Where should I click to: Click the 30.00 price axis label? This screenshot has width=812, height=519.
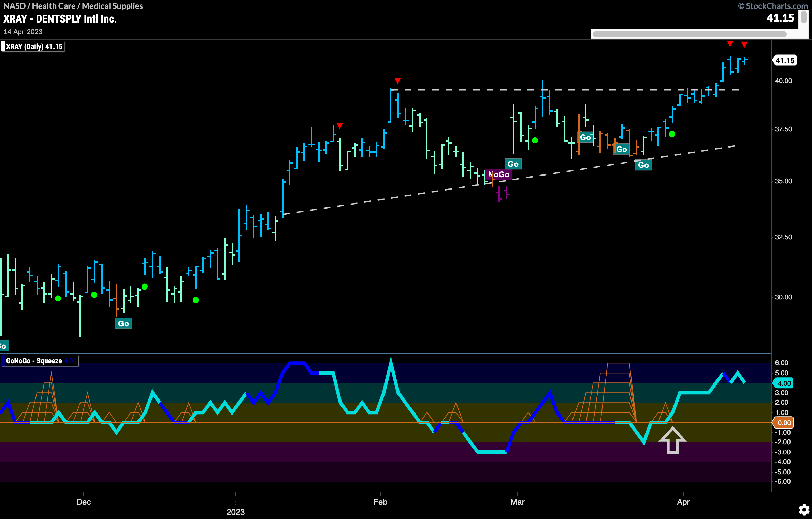click(783, 297)
